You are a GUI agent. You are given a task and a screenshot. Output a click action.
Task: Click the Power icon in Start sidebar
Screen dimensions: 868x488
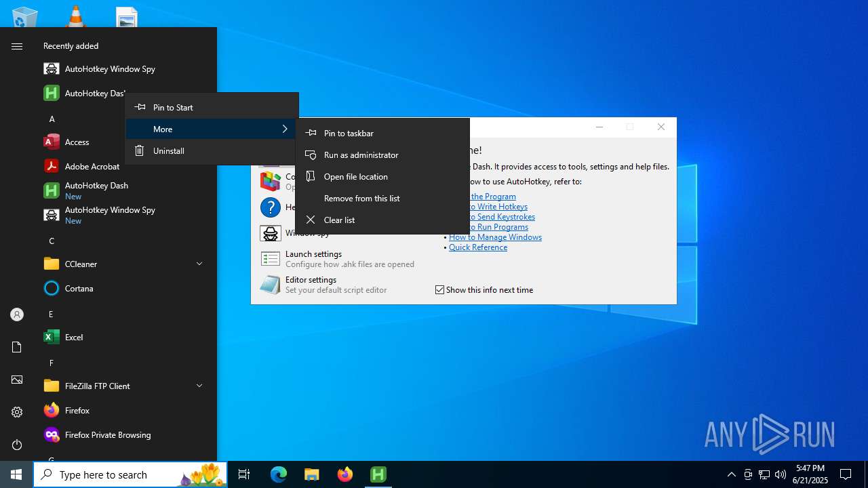click(17, 445)
